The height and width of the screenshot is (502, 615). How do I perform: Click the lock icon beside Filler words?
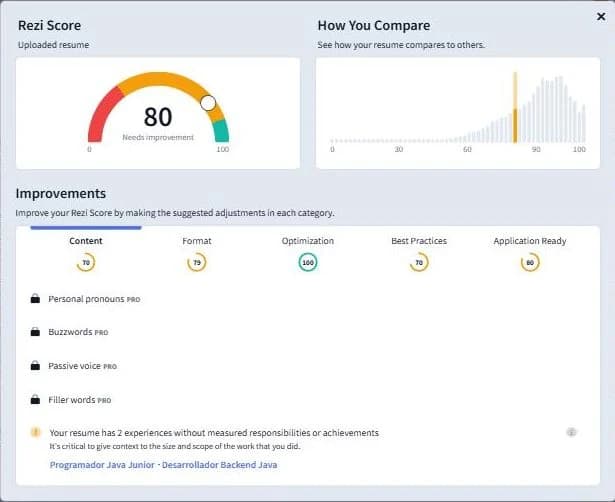coord(35,399)
